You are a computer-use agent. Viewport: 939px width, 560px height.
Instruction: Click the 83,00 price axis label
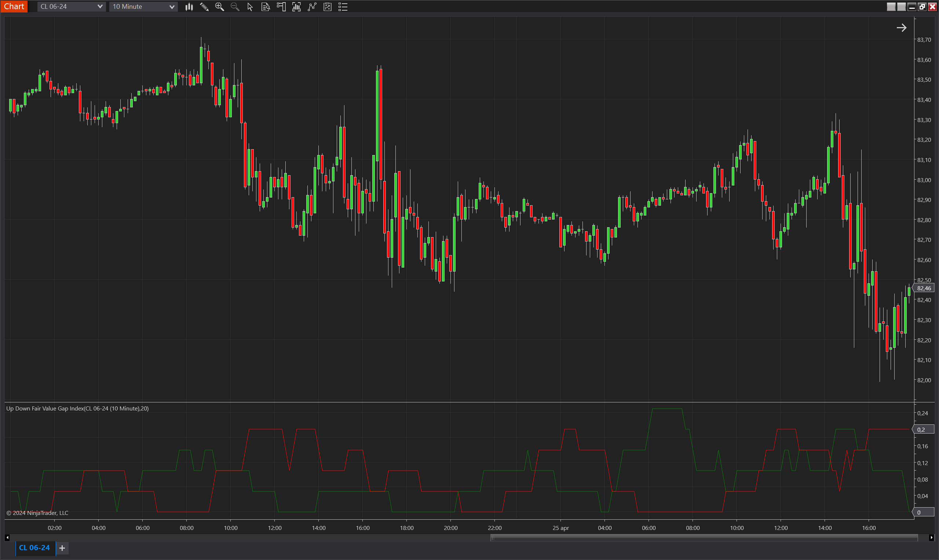[924, 180]
